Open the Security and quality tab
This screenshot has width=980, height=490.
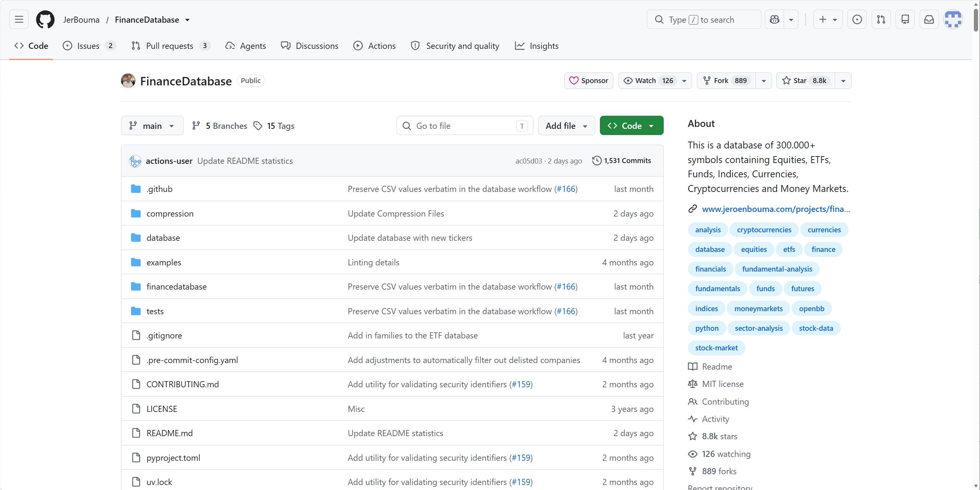point(455,46)
